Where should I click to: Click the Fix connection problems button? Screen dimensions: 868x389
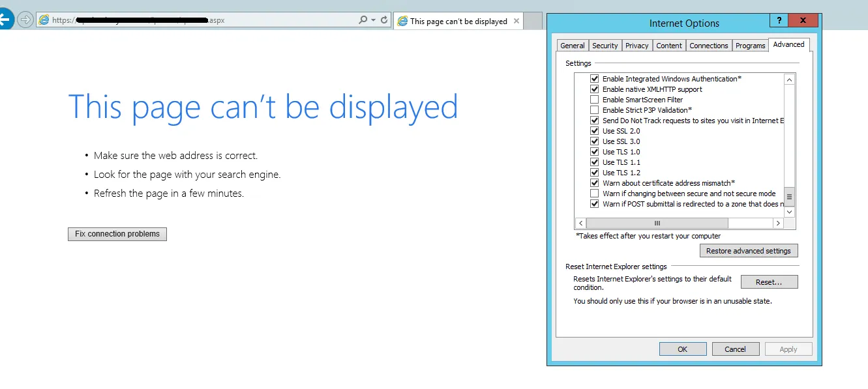point(117,234)
